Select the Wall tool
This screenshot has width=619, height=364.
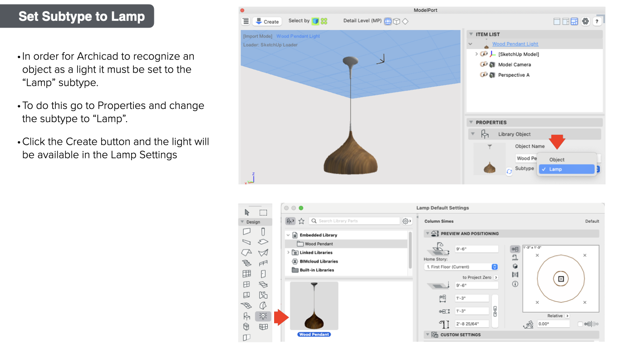[x=247, y=231]
